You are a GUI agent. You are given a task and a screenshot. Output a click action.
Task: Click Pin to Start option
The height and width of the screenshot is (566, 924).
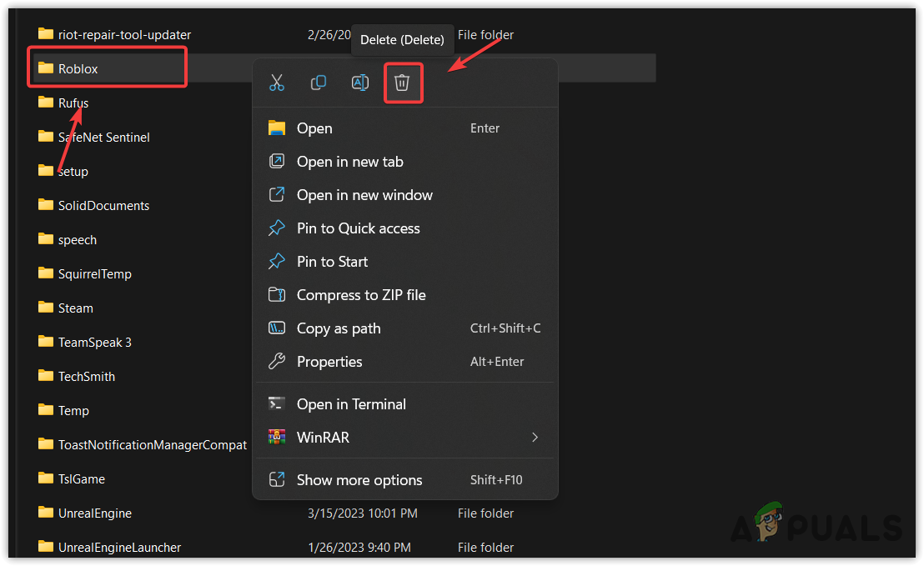coord(332,262)
